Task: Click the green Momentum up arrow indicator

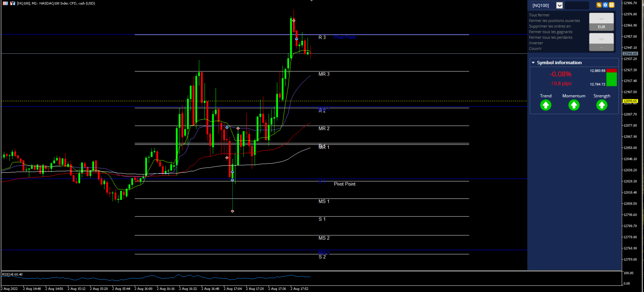Action: (574, 105)
